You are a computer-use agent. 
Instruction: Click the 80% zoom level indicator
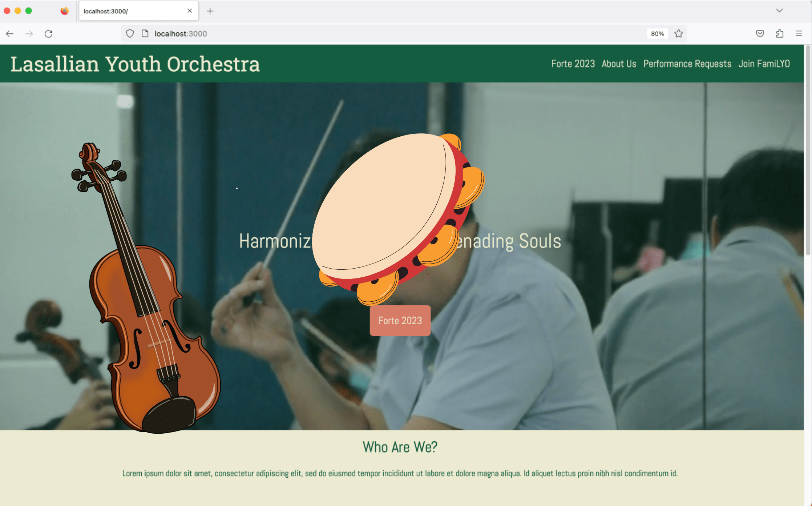point(657,34)
